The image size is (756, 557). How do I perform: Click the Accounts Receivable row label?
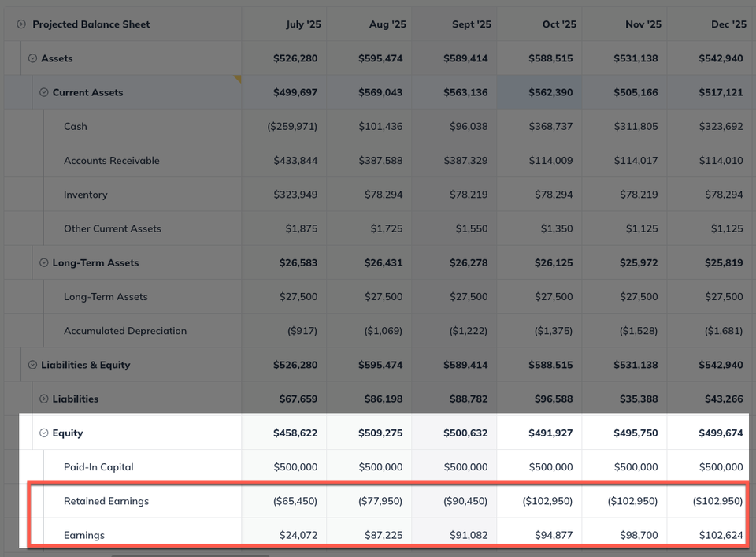point(112,161)
